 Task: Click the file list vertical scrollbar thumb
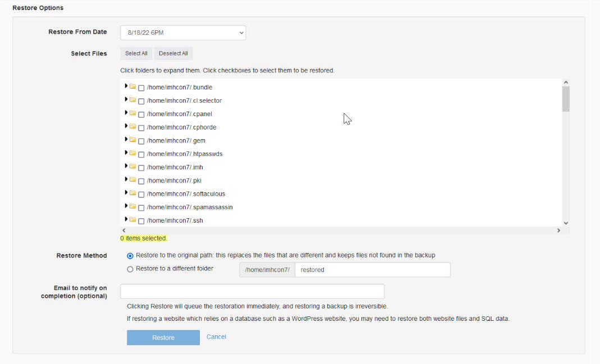(566, 99)
